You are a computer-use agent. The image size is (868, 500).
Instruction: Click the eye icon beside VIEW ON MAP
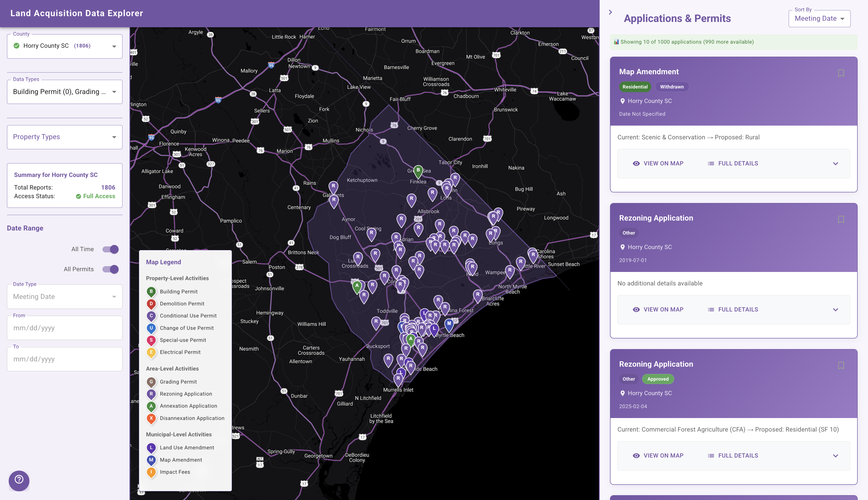(x=637, y=163)
